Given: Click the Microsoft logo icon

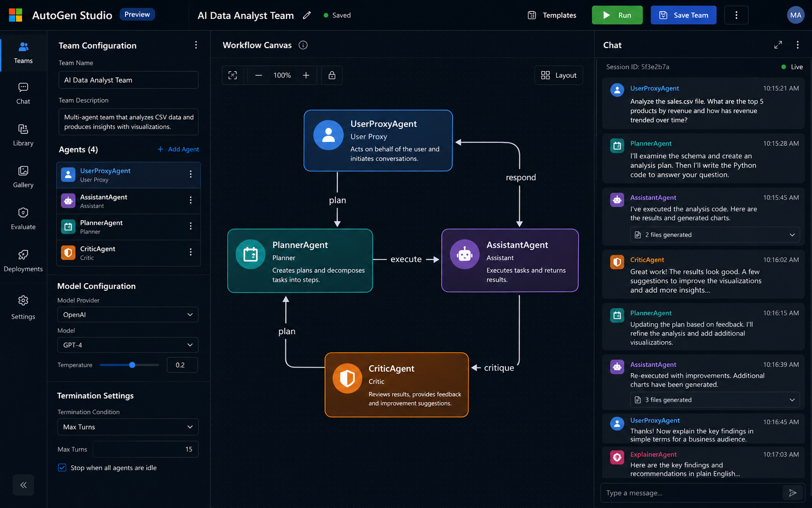Looking at the screenshot, I should point(16,15).
